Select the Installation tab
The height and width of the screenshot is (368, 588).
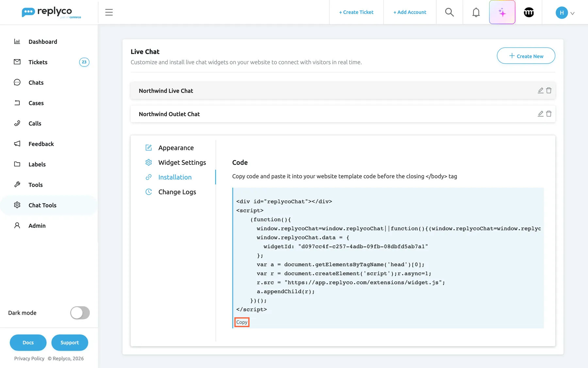click(169, 177)
